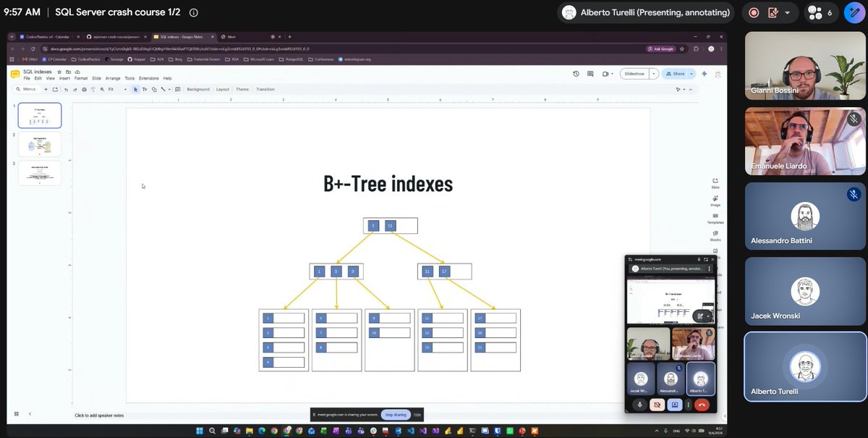
Task: Open the Format menu in Slides
Action: point(81,78)
